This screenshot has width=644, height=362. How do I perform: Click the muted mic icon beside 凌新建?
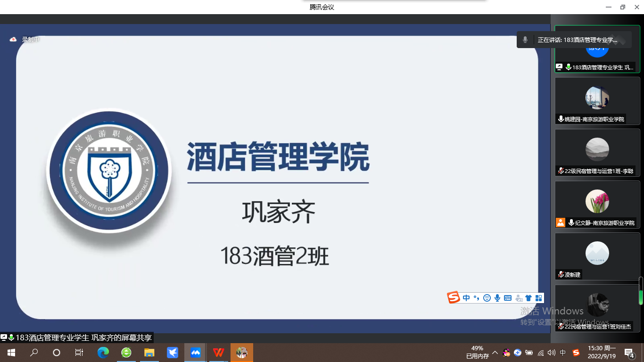click(561, 274)
